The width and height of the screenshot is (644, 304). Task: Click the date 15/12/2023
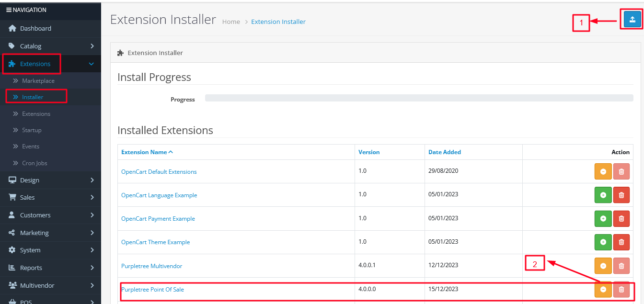pyautogui.click(x=443, y=289)
